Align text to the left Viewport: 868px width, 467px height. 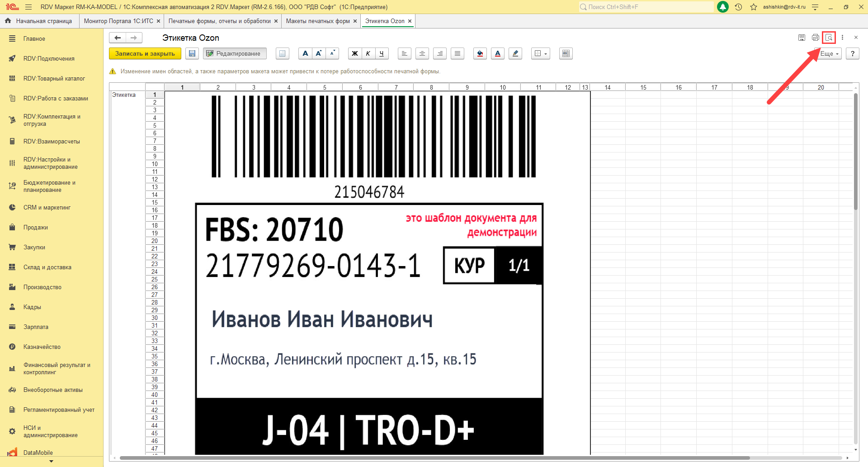405,53
